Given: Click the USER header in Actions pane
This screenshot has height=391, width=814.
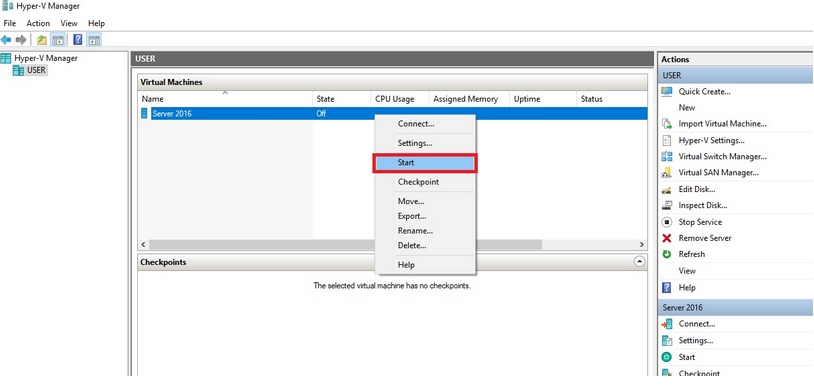Looking at the screenshot, I should pos(735,75).
